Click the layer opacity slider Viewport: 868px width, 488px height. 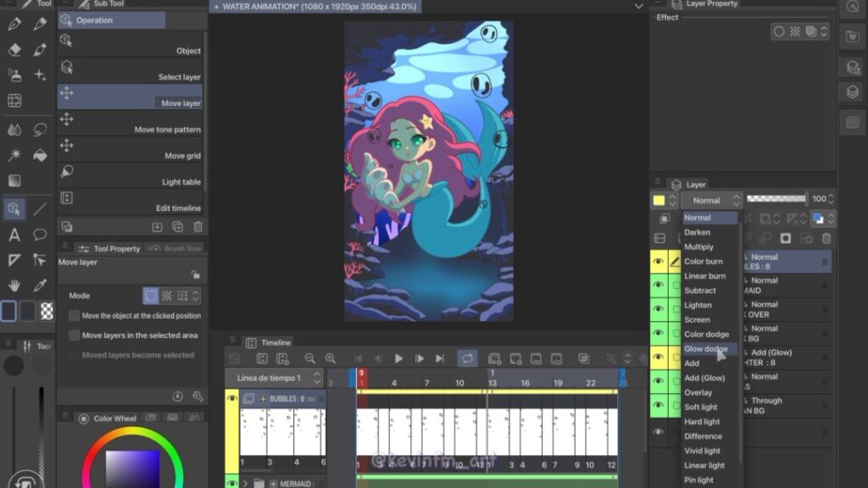776,198
